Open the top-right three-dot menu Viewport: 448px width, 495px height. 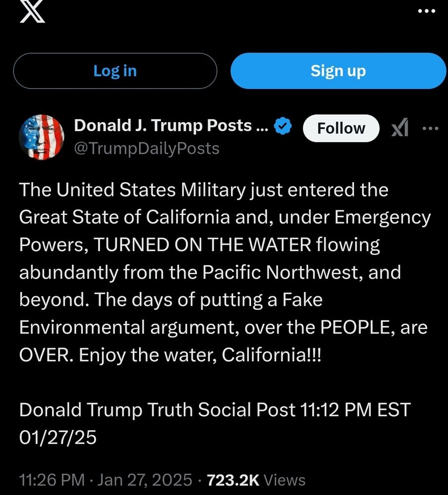pyautogui.click(x=427, y=11)
